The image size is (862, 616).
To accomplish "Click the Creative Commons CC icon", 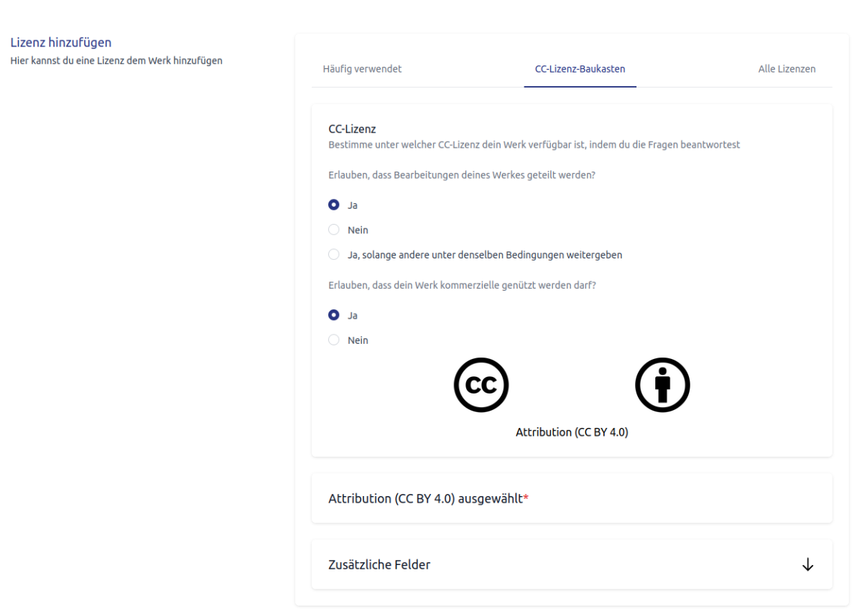I will tap(481, 385).
